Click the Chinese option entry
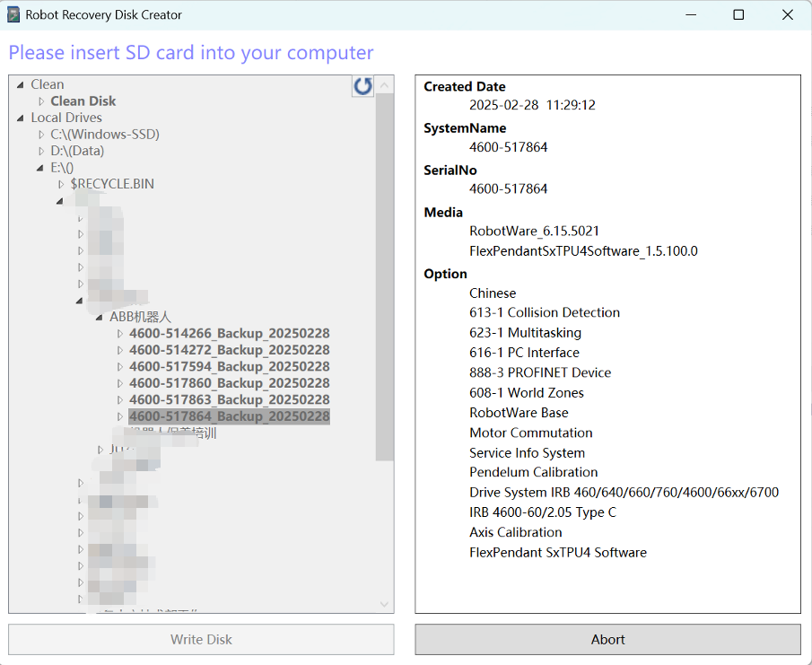 tap(493, 293)
